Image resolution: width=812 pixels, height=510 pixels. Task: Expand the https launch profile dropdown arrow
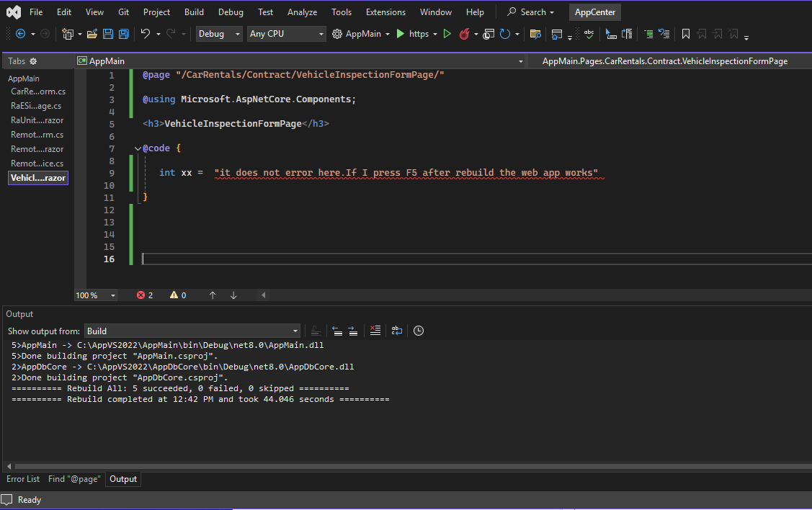coord(435,34)
